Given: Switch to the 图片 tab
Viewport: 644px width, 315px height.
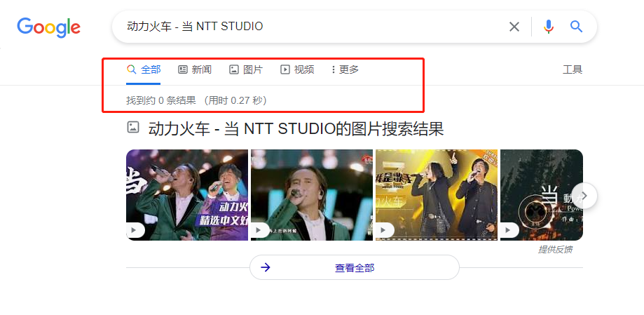Looking at the screenshot, I should [245, 69].
